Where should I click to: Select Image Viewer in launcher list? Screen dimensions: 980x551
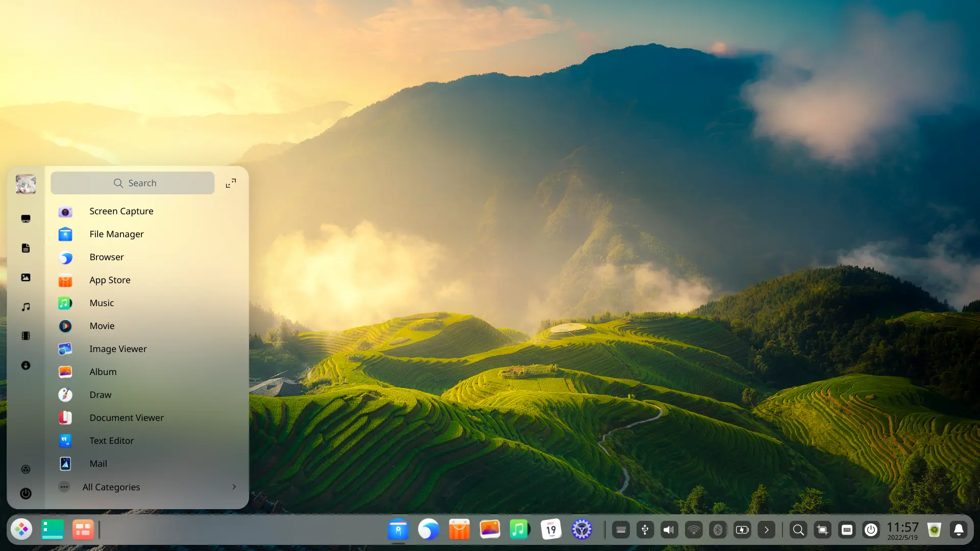coord(118,349)
